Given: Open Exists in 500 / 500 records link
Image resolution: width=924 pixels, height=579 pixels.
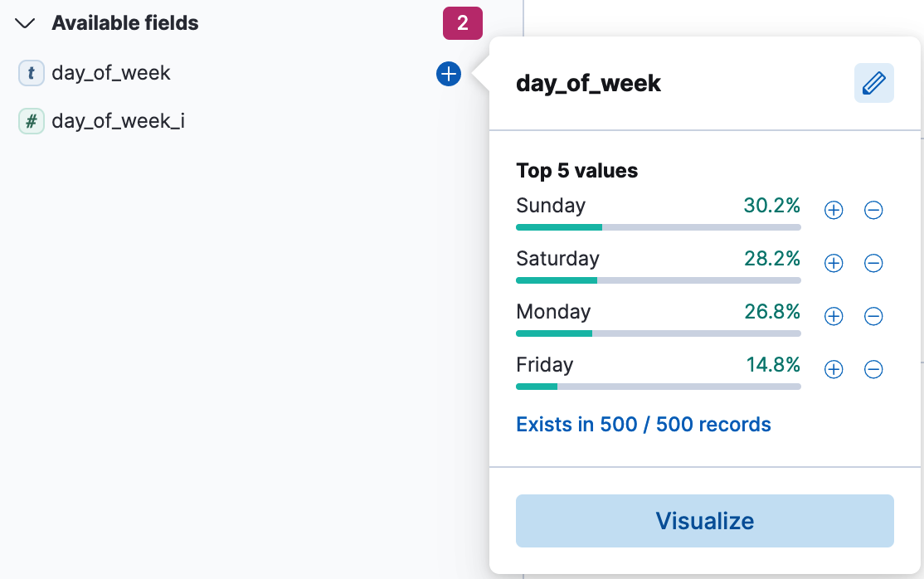Looking at the screenshot, I should pyautogui.click(x=644, y=424).
